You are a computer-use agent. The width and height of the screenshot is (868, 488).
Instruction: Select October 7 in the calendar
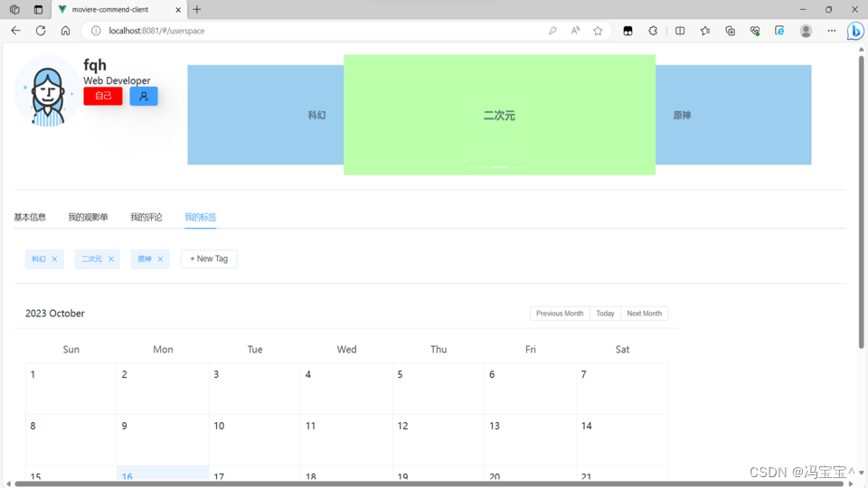tap(622, 389)
